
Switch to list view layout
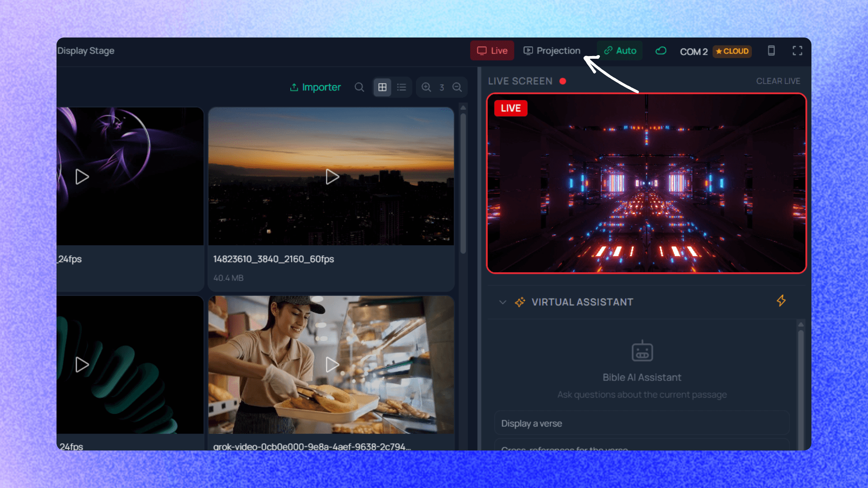[401, 87]
